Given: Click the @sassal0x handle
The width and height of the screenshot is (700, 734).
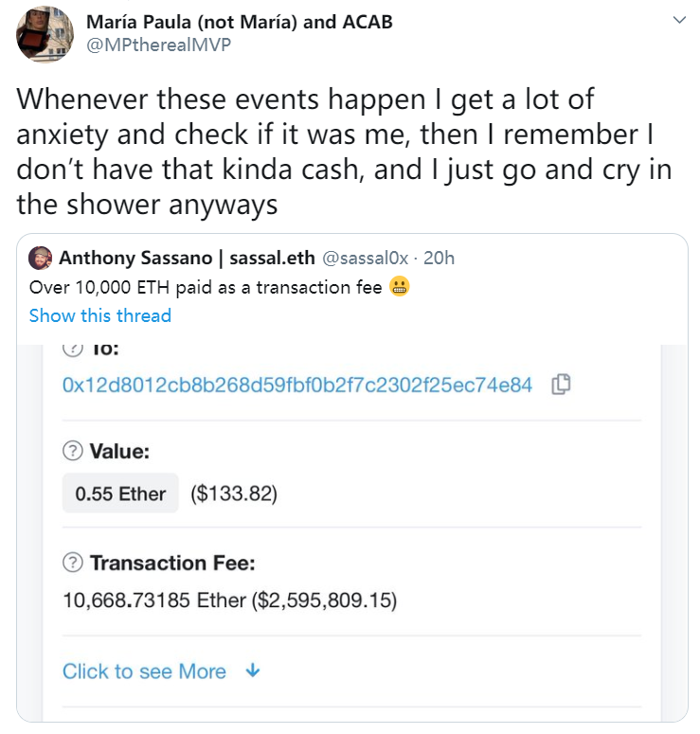Looking at the screenshot, I should click(368, 258).
